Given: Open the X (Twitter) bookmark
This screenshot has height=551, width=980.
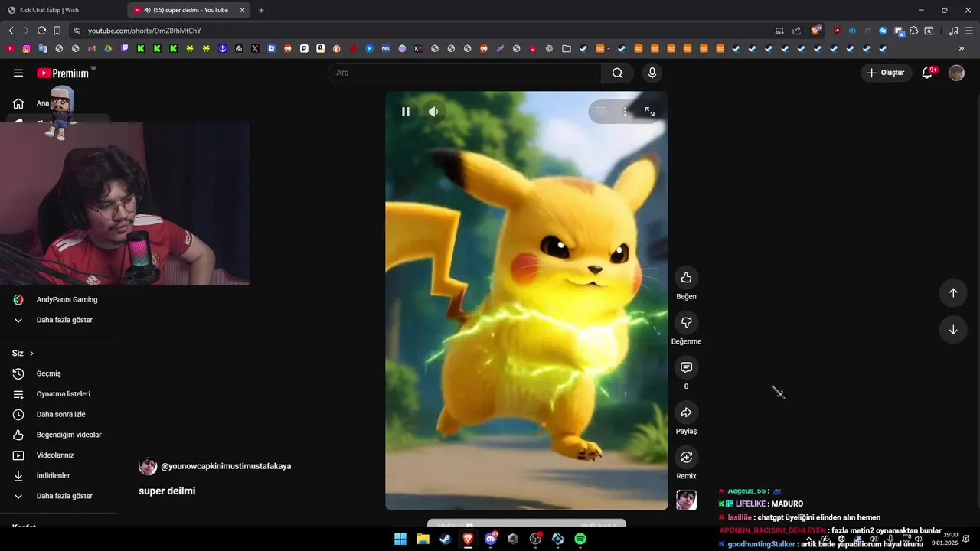Looking at the screenshot, I should tap(255, 48).
